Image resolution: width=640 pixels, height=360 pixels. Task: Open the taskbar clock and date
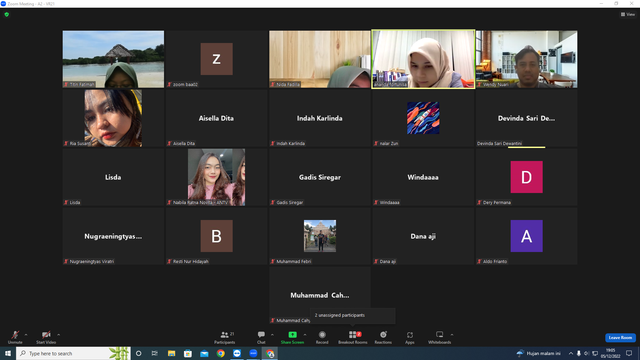tap(610, 353)
